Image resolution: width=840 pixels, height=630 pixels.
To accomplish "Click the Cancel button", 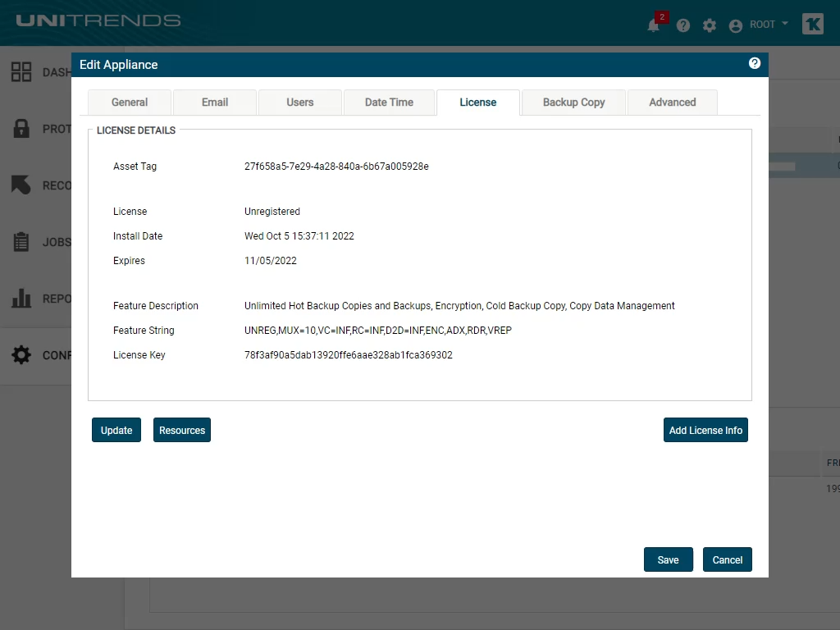I will point(728,559).
